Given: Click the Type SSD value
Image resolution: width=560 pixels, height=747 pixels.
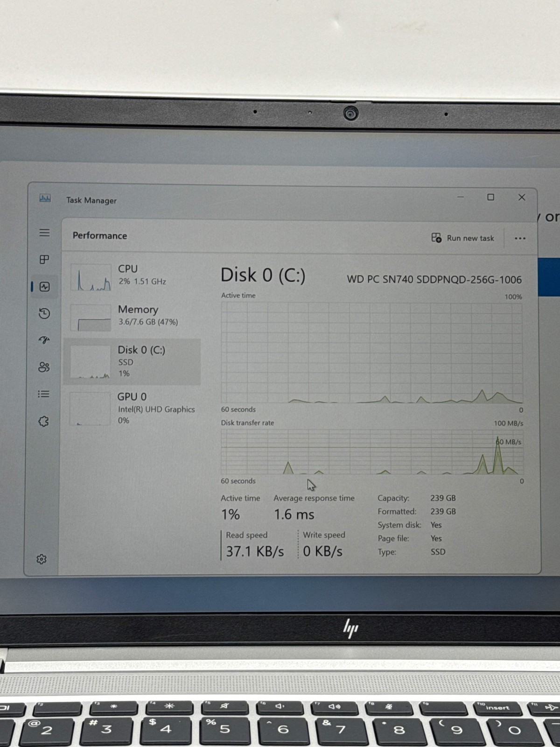Looking at the screenshot, I should pyautogui.click(x=438, y=552).
